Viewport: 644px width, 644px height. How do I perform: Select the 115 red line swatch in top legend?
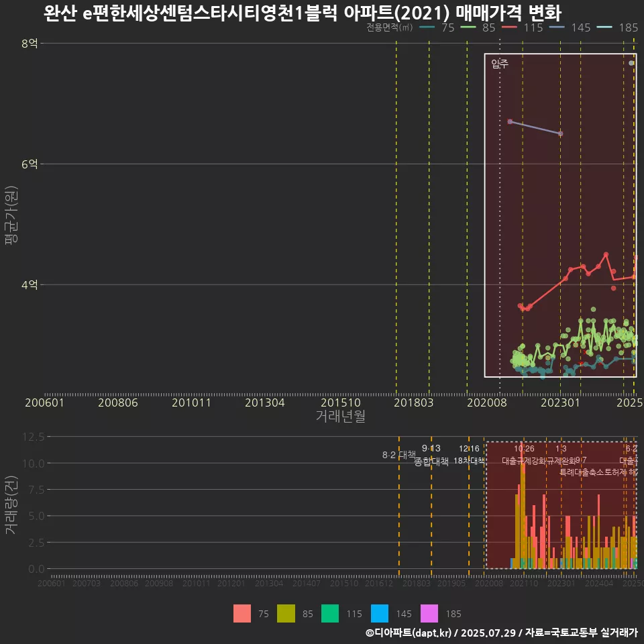pyautogui.click(x=509, y=28)
